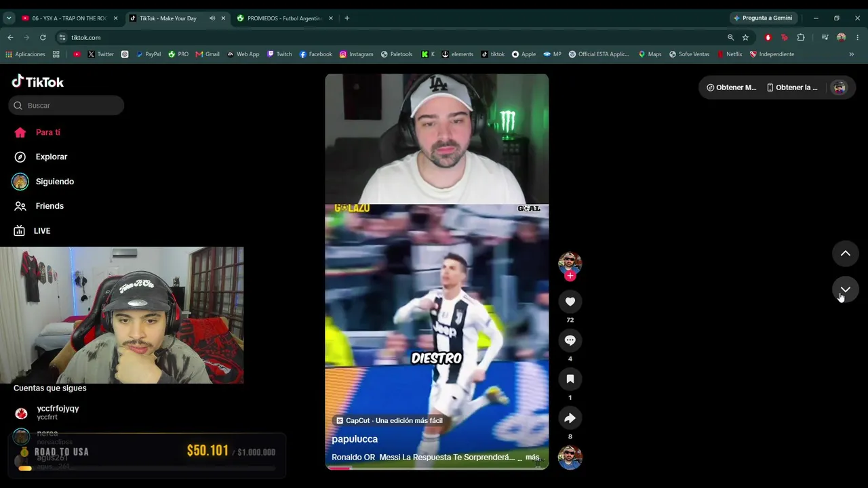Open the YouTube bookmark icon

click(77, 54)
